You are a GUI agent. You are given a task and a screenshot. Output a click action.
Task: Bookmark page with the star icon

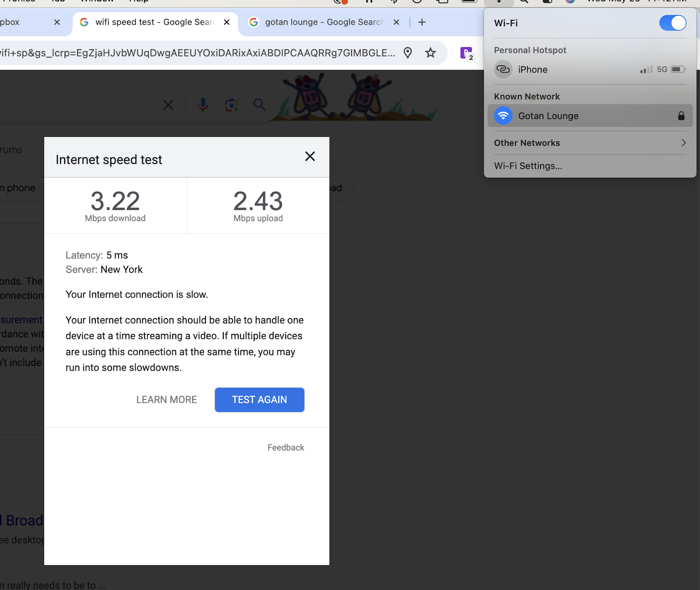[430, 53]
